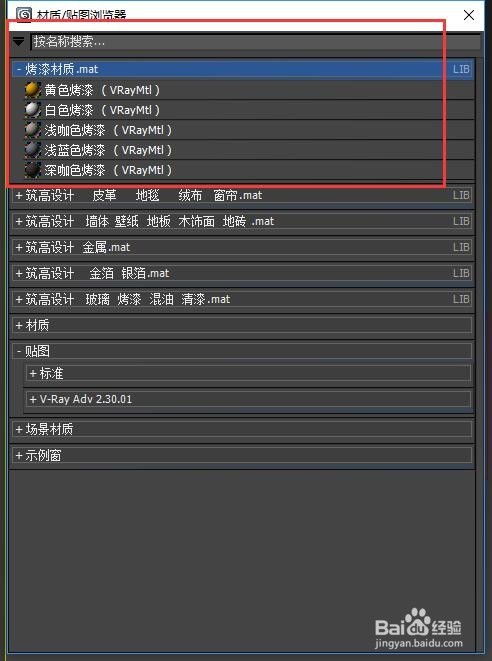Click the light coffee lacquer sphere icon
This screenshot has height=661, width=492.
pos(32,130)
